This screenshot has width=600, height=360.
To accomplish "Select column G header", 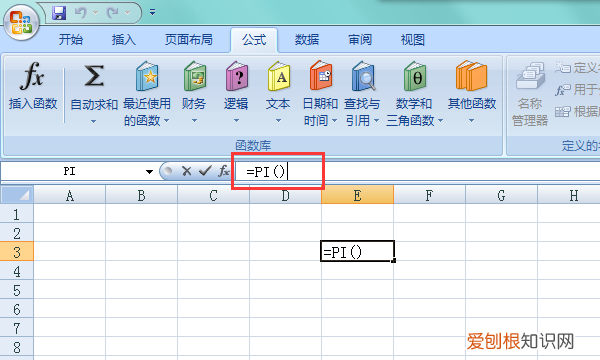I will 501,195.
